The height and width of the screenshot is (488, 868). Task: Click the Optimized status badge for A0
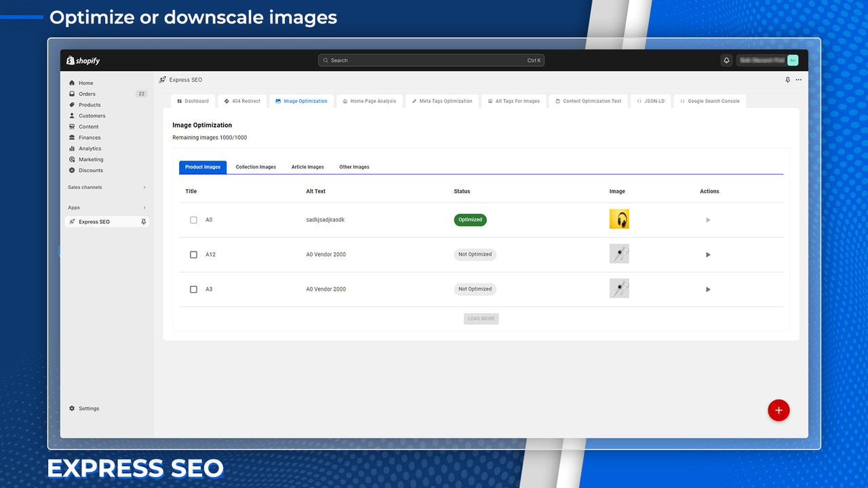coord(470,220)
